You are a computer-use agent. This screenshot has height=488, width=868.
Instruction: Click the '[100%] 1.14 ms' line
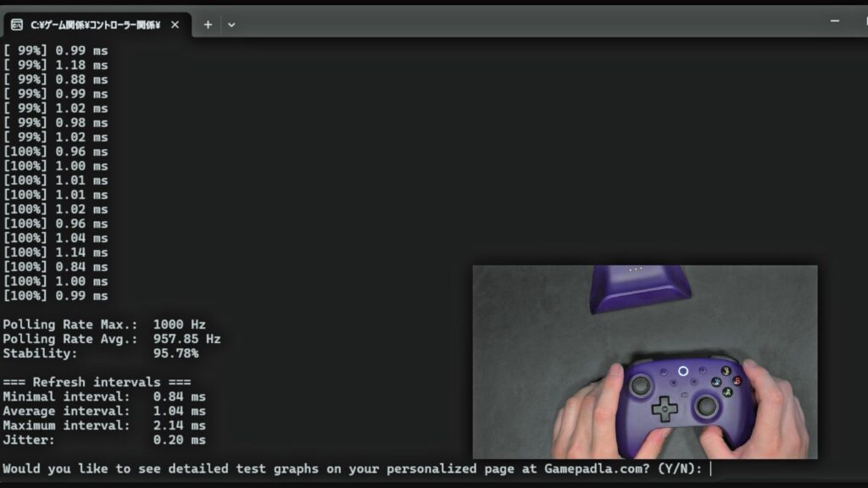coord(55,252)
